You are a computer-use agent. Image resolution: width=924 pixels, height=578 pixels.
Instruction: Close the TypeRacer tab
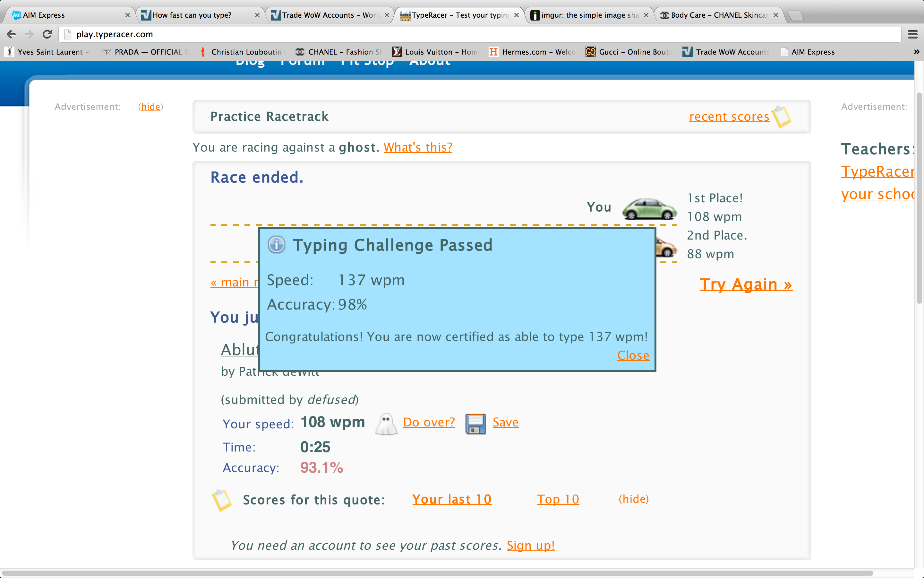[517, 15]
